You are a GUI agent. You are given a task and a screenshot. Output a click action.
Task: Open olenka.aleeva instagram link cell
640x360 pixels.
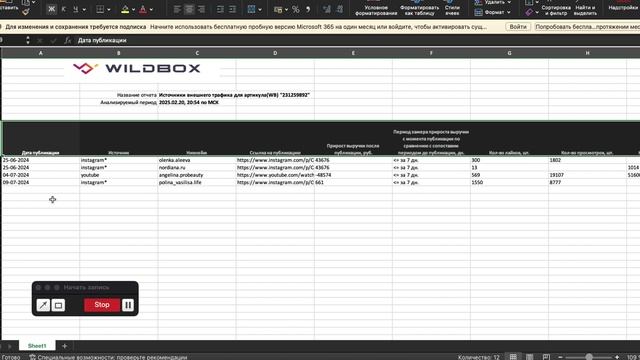[275, 160]
